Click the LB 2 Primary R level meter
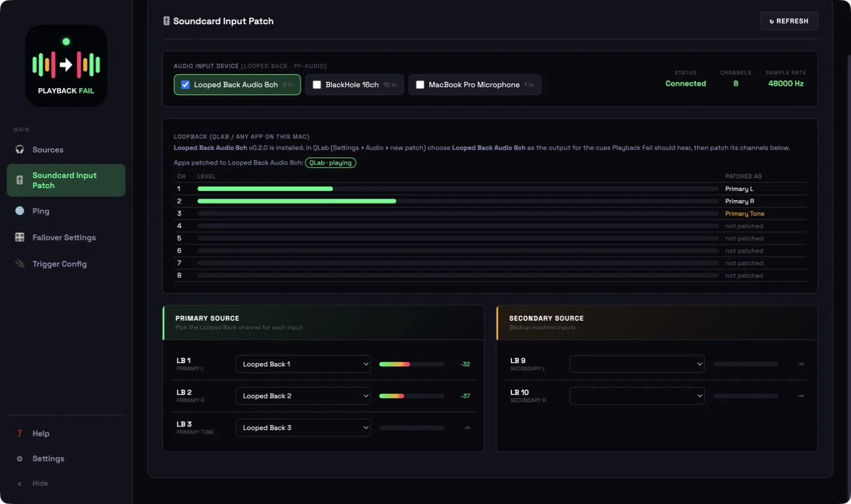Viewport: 851px width, 504px height. tap(412, 396)
